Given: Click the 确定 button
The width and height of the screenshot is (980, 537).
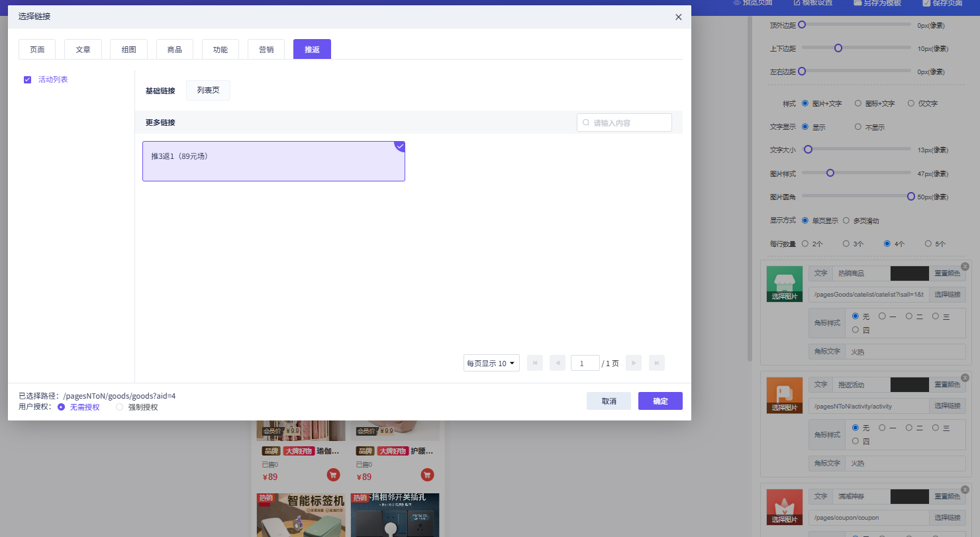Looking at the screenshot, I should click(660, 401).
